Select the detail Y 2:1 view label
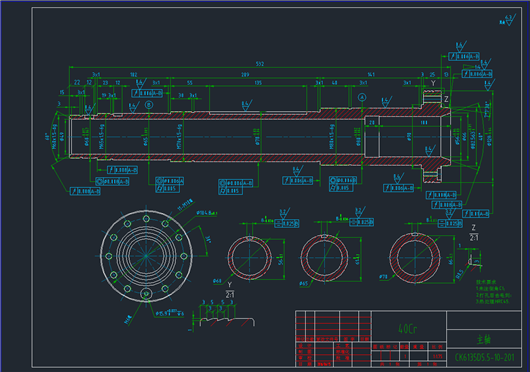 click(x=230, y=290)
